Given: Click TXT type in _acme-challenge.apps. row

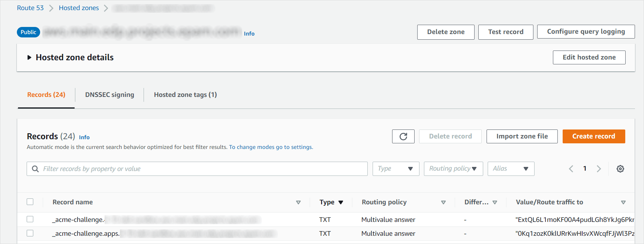Looking at the screenshot, I should pyautogui.click(x=325, y=234).
